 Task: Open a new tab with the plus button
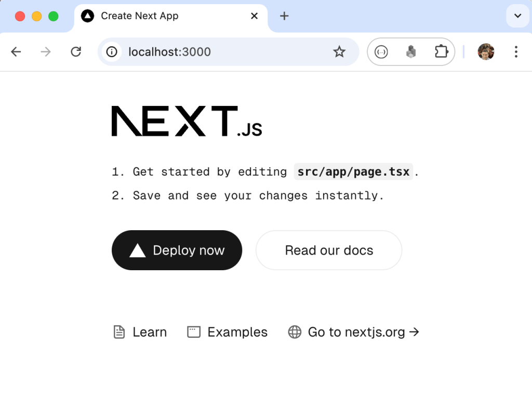(x=284, y=16)
